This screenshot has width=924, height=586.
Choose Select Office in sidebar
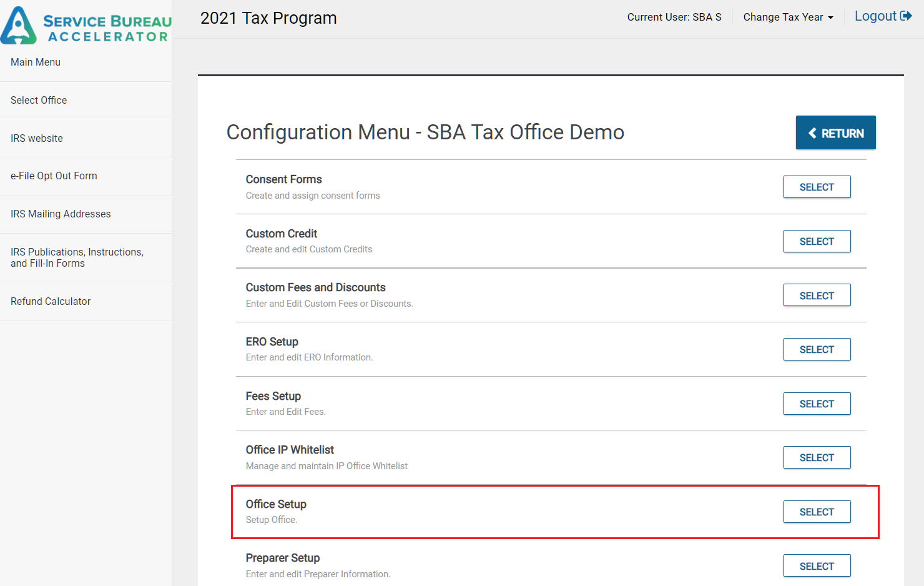[x=39, y=101]
